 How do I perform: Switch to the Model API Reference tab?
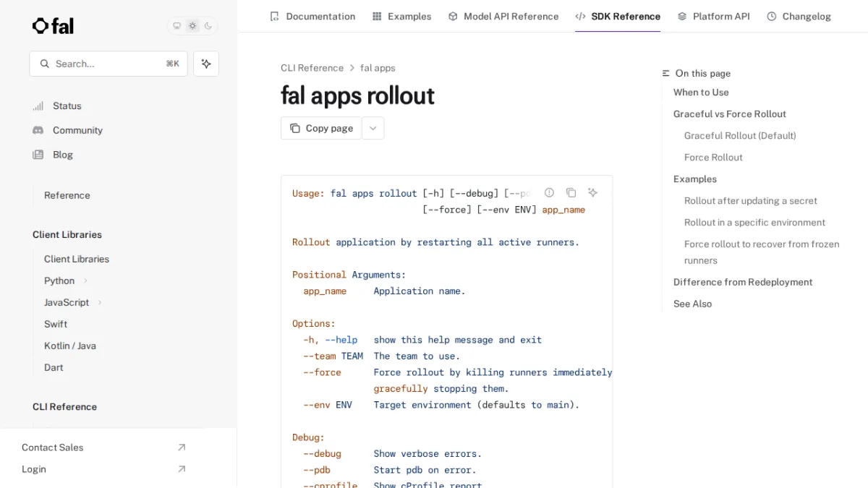point(503,16)
